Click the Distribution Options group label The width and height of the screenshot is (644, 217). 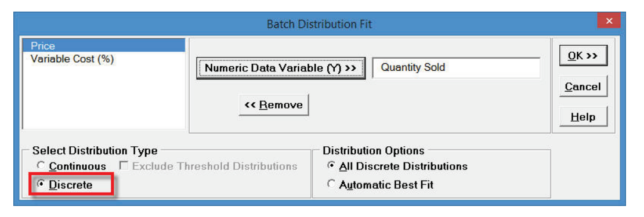tap(374, 150)
